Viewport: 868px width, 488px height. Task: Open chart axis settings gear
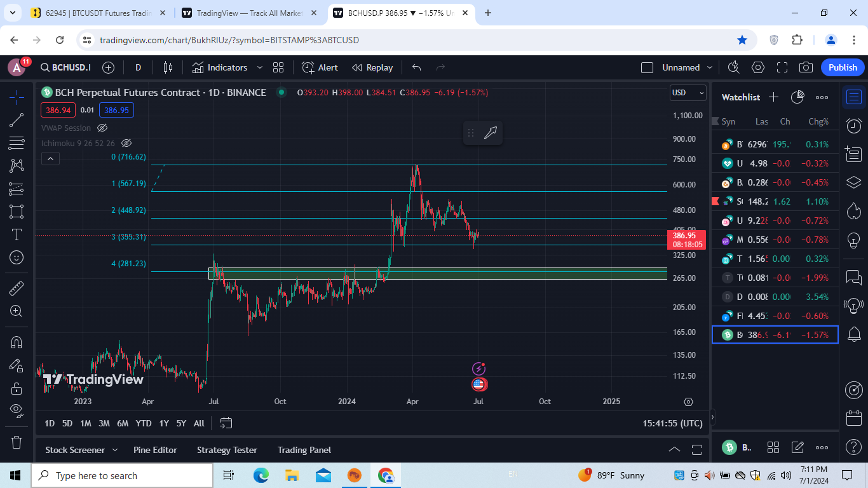[x=688, y=402]
